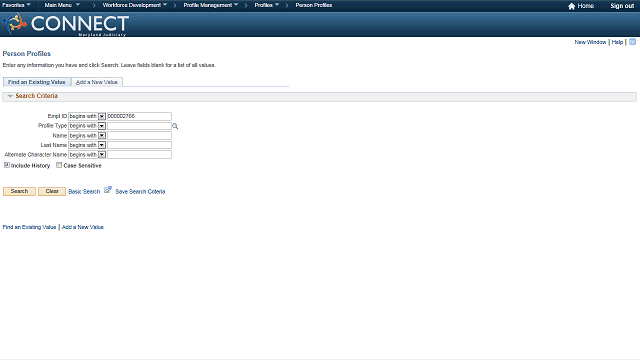640x360 pixels.
Task: Click the Alternate Character Name input field
Action: (139, 155)
